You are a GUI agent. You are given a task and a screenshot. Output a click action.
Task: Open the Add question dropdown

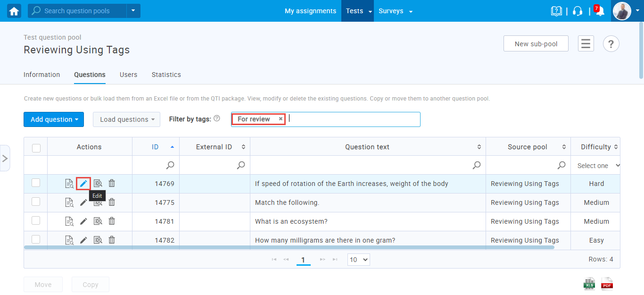coord(54,119)
